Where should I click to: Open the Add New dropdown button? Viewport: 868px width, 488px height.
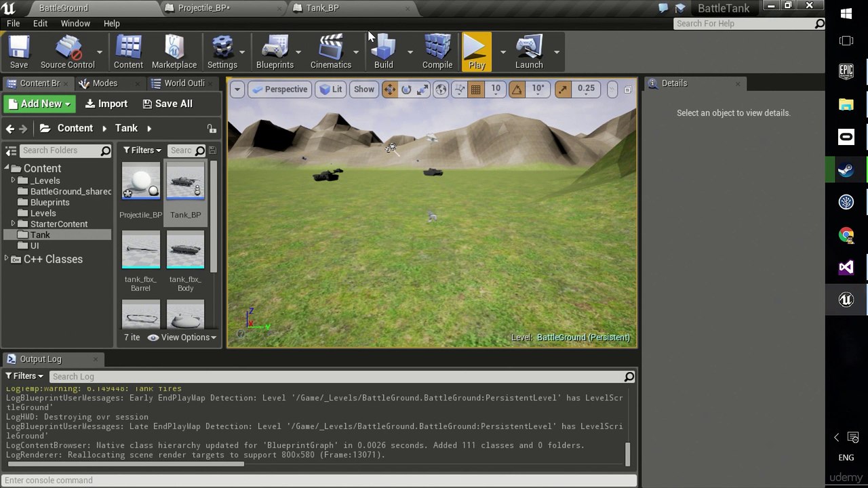(39, 104)
